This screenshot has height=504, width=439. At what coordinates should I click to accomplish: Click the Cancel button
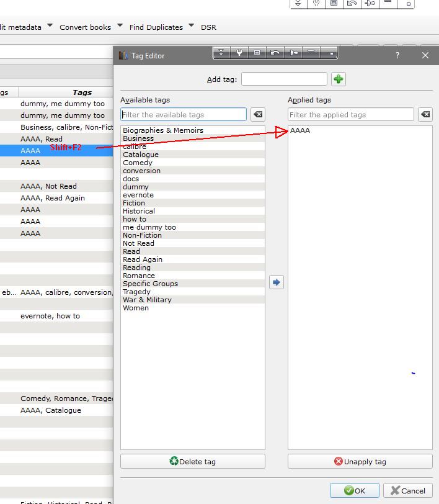click(x=408, y=490)
